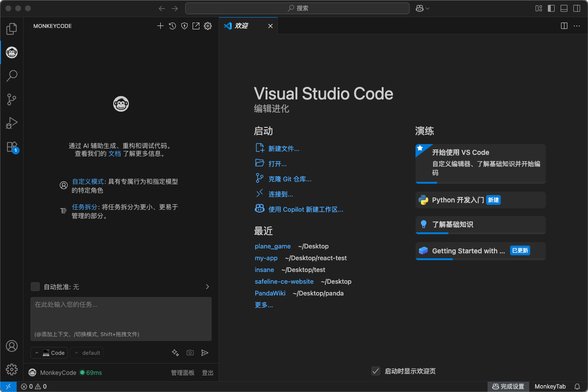Image resolution: width=588 pixels, height=392 pixels.
Task: Start new MonkeyCode task with plus icon
Action: click(160, 26)
